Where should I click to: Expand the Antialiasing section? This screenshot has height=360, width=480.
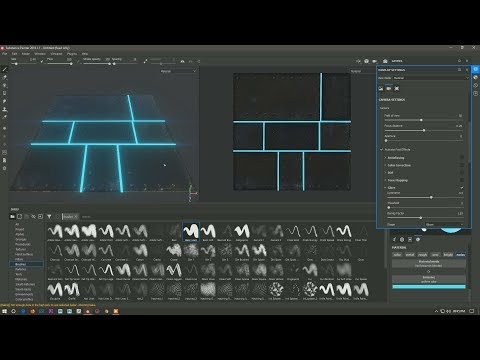coord(386,158)
